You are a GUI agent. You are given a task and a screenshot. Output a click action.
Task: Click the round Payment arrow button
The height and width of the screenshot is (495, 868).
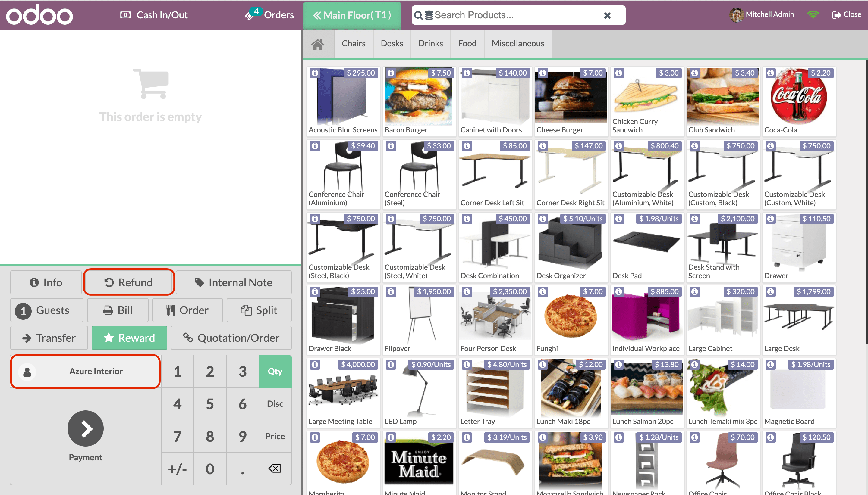(85, 428)
